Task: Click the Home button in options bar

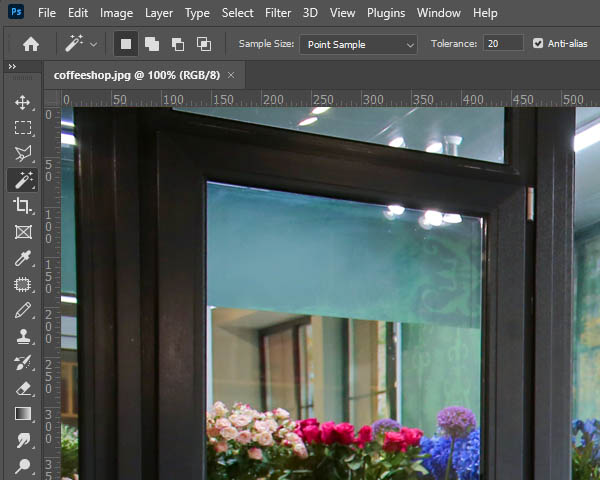Action: tap(31, 44)
